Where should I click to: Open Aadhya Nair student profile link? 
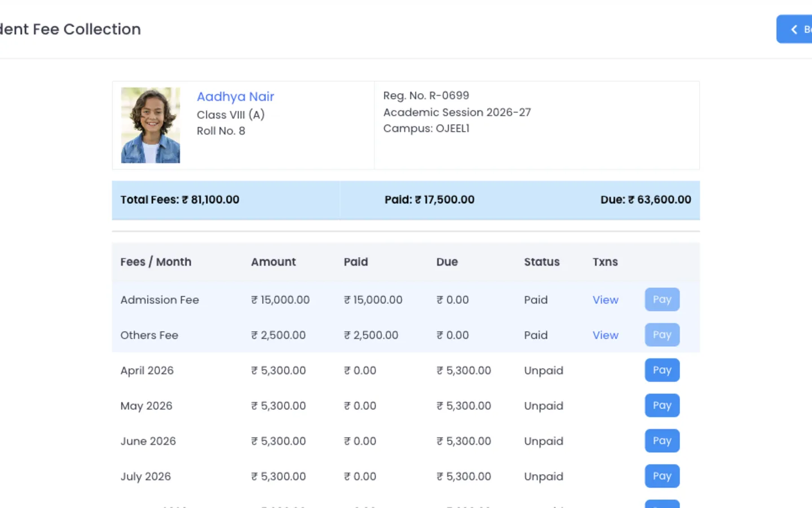[x=235, y=97]
